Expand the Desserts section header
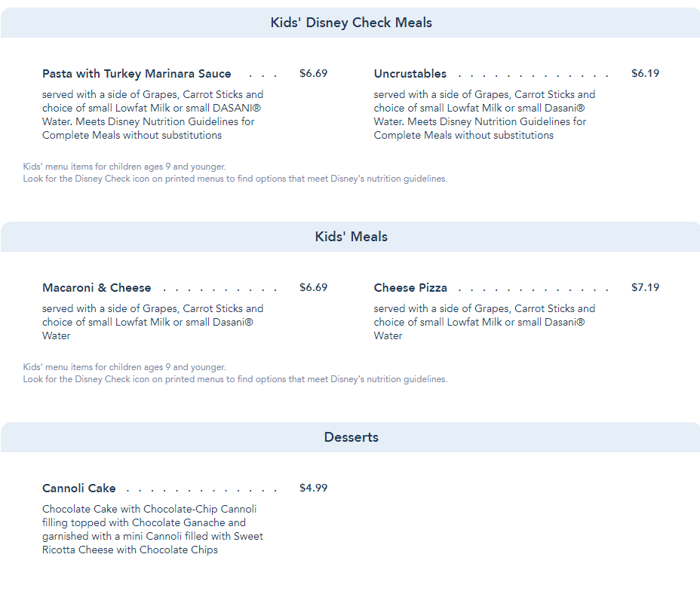This screenshot has height=591, width=700. [351, 437]
